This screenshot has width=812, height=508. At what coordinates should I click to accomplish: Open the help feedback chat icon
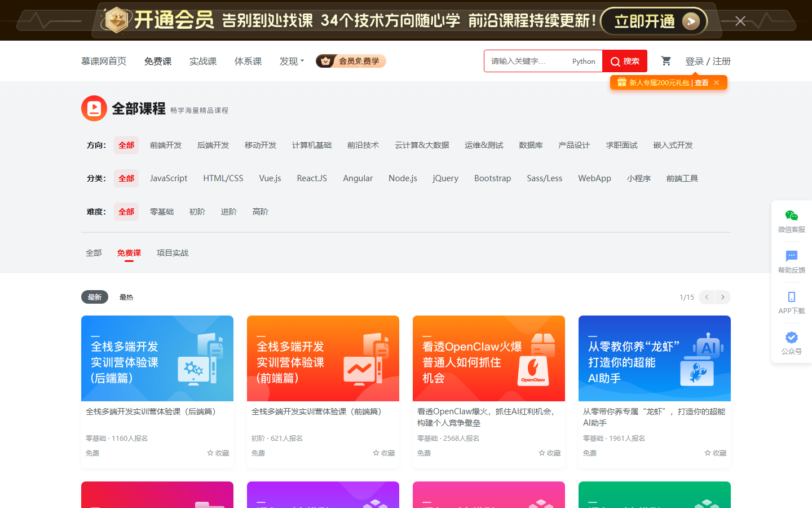pyautogui.click(x=792, y=256)
